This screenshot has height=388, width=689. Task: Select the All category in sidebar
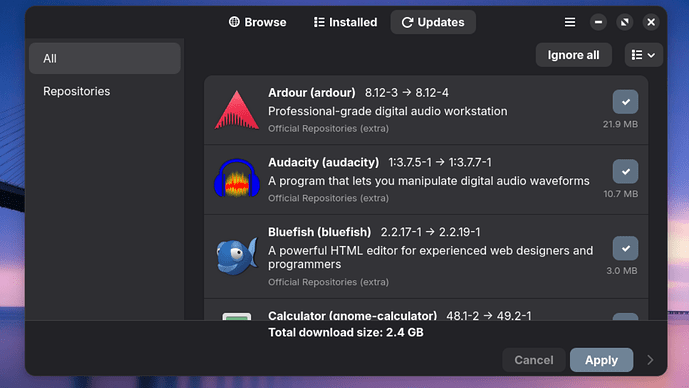(x=105, y=58)
